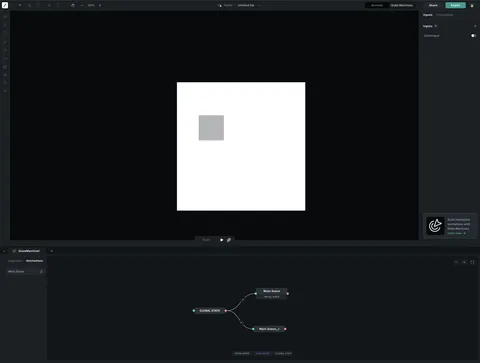
Task: Select the rectangle shape tool
Action: tap(38, 5)
